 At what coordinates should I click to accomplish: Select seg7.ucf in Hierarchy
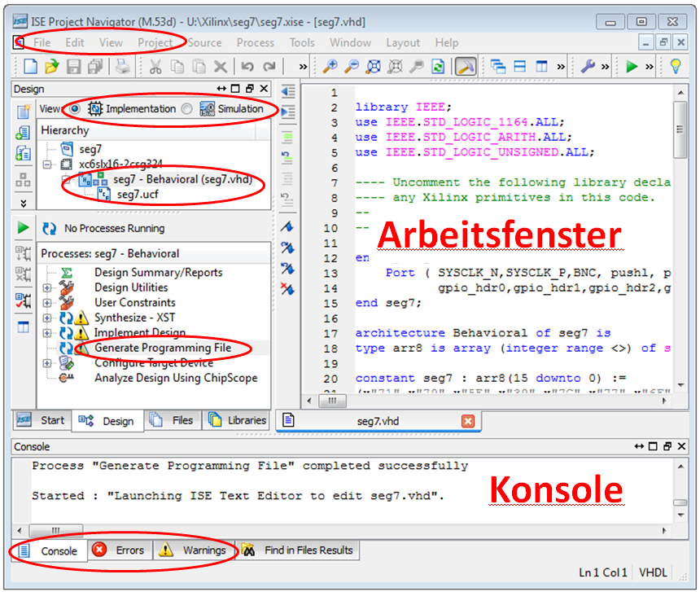click(138, 194)
